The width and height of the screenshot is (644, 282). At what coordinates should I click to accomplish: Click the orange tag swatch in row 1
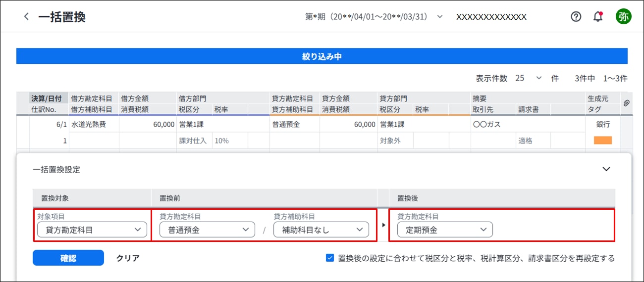[x=603, y=141]
